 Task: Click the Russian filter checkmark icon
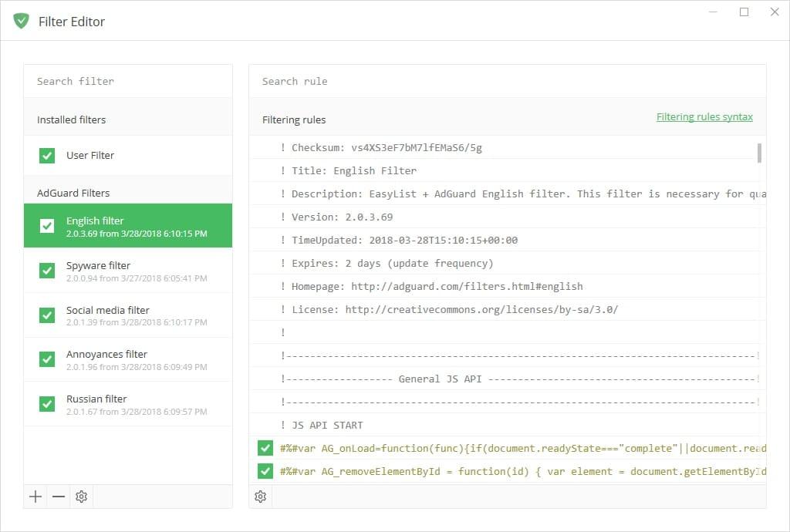[47, 403]
